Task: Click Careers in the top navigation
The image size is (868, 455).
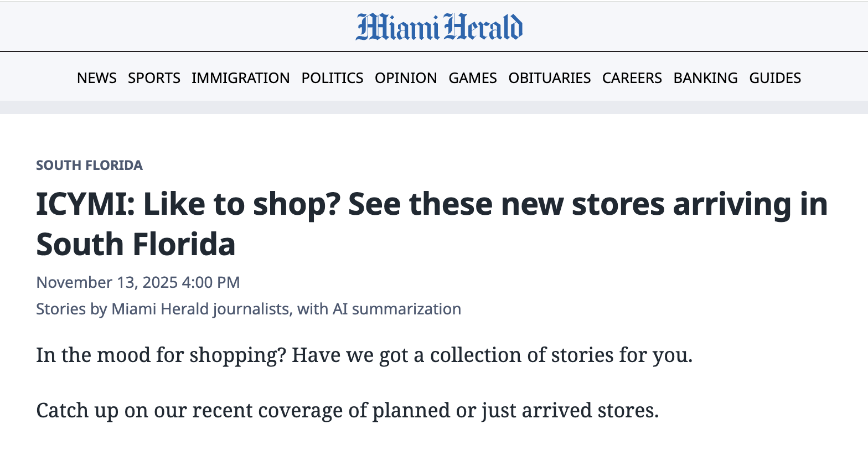Action: click(632, 78)
